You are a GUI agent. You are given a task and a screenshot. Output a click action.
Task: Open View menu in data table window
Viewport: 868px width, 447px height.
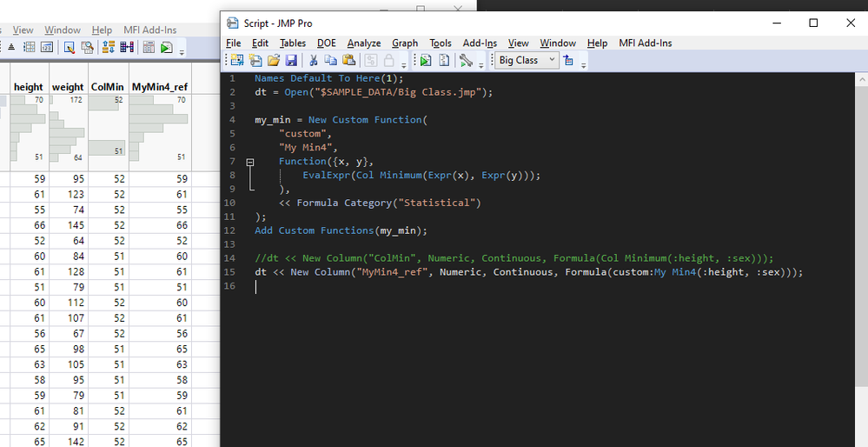click(x=23, y=30)
